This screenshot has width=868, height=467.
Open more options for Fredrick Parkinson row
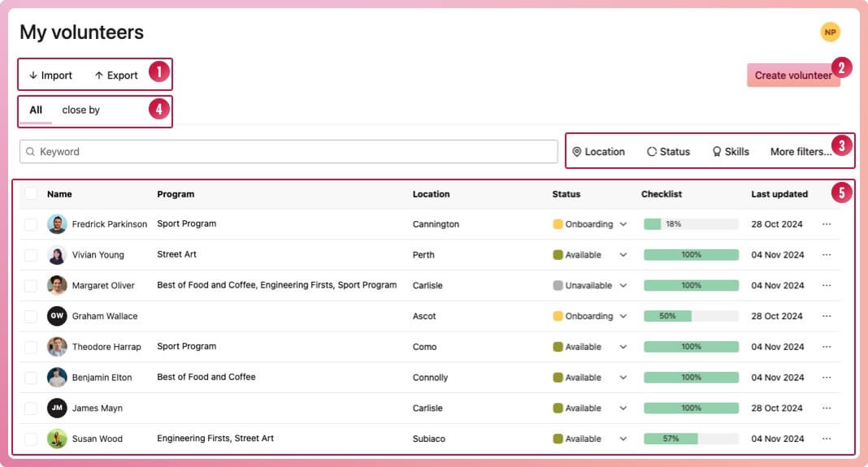(827, 224)
